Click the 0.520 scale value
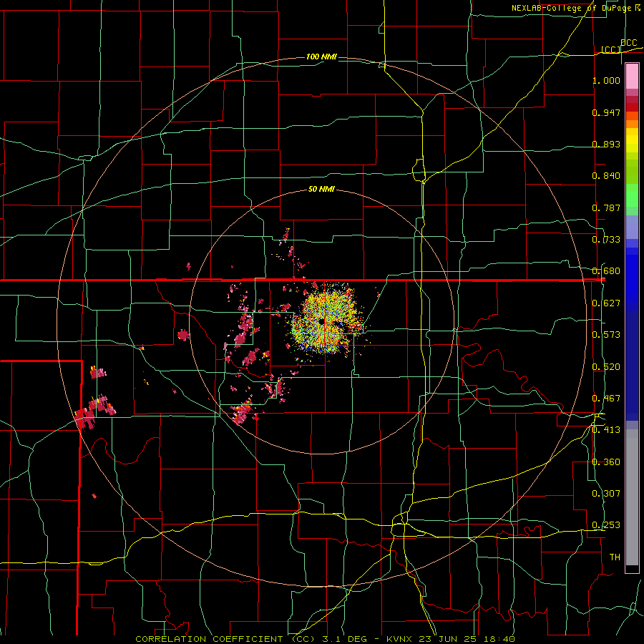The image size is (644, 644). (x=606, y=367)
